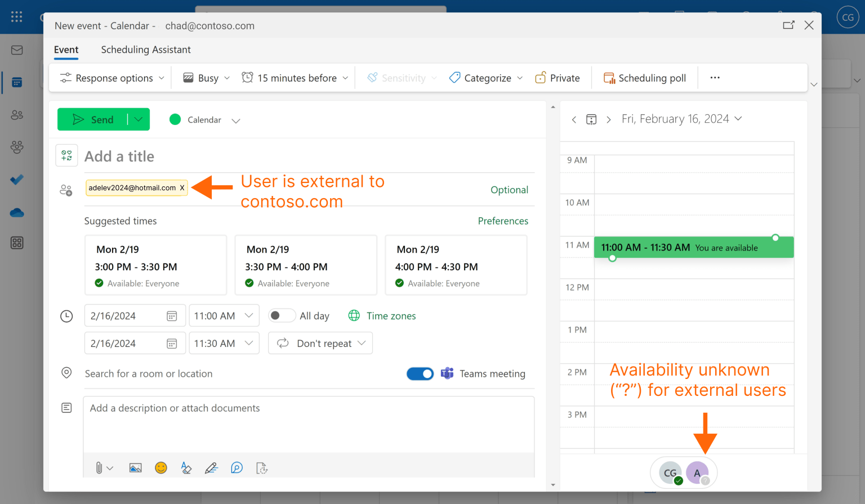The height and width of the screenshot is (504, 865).
Task: Open the Categorize dropdown
Action: coord(486,78)
